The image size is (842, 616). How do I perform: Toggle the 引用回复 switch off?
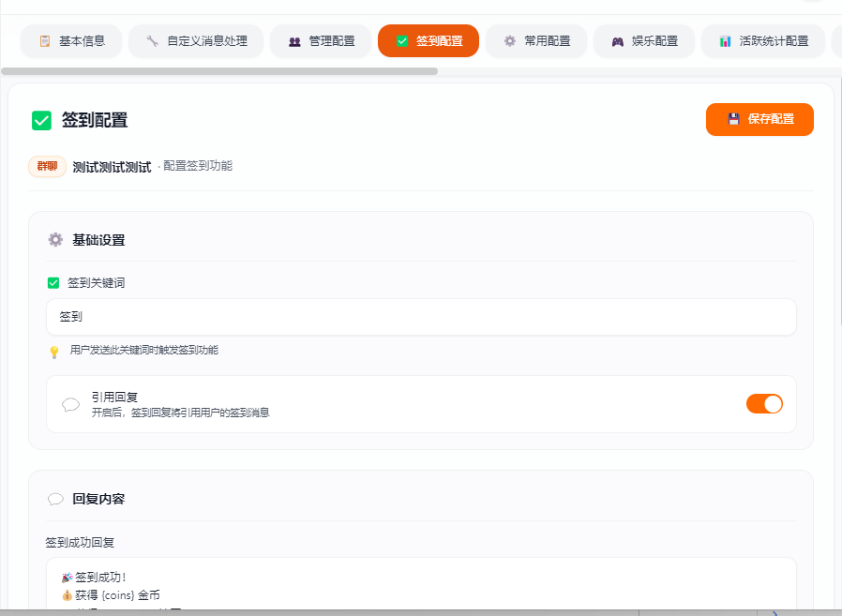pos(764,404)
